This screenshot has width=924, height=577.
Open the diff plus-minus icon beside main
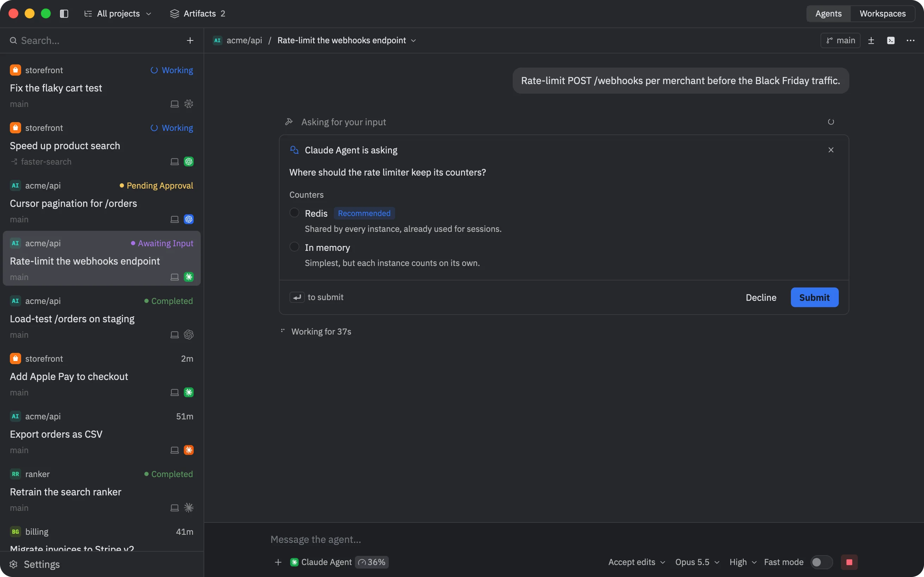tap(871, 40)
